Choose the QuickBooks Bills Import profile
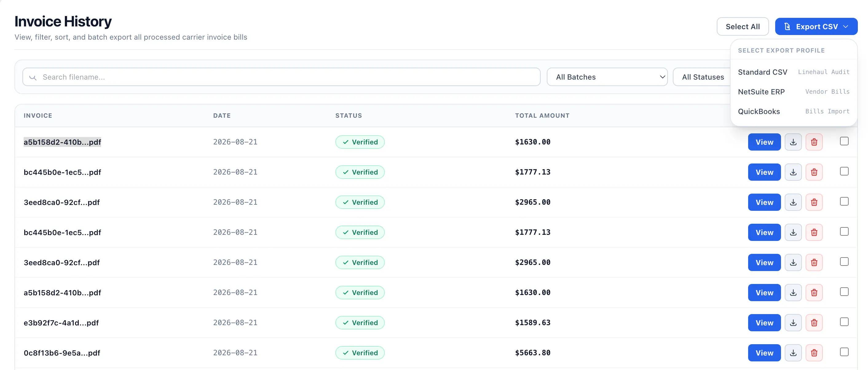This screenshot has height=370, width=868. coord(794,112)
